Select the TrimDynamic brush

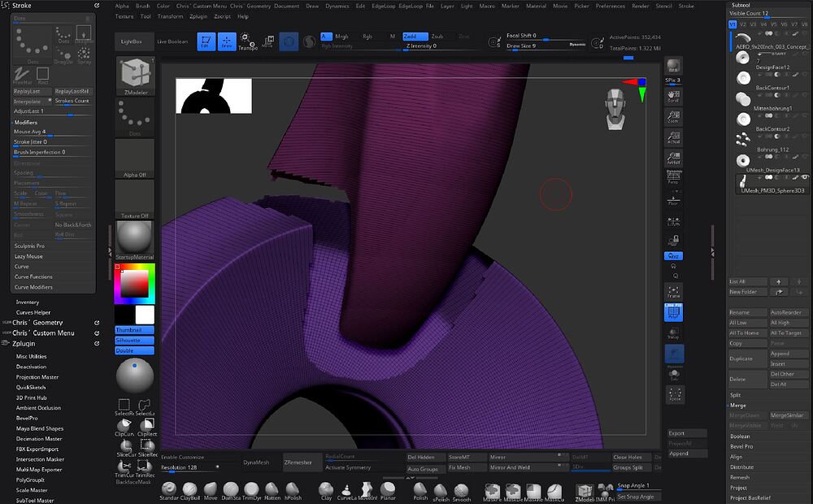pyautogui.click(x=251, y=490)
